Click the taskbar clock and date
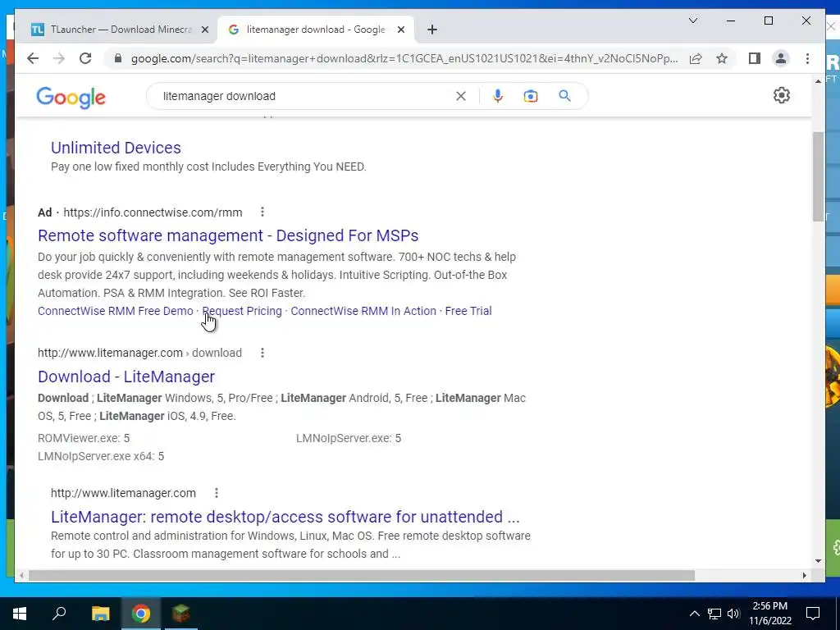 point(769,614)
